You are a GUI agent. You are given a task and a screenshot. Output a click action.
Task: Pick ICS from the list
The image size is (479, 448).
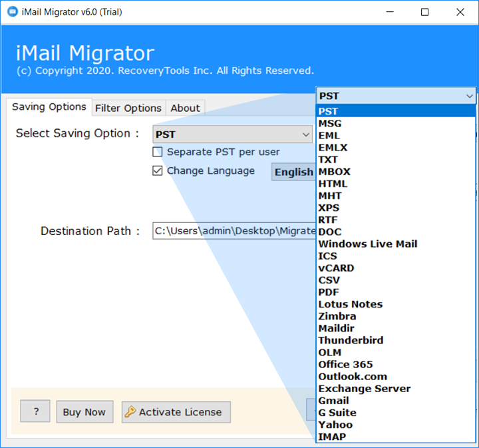click(x=396, y=256)
